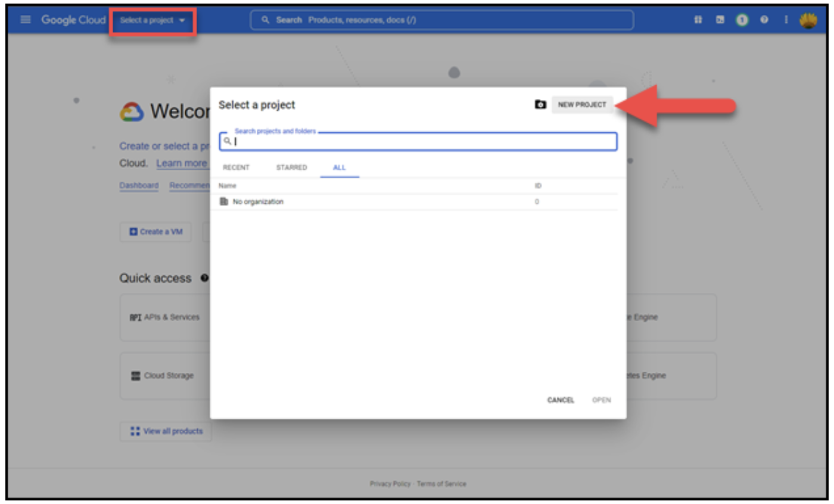Follow the Learn more link
Screen dimensions: 834x504
(x=182, y=163)
